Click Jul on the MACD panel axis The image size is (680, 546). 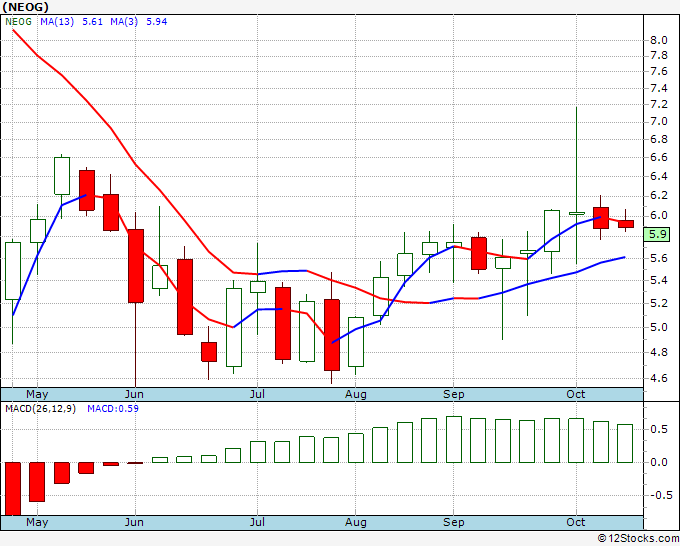[x=257, y=522]
